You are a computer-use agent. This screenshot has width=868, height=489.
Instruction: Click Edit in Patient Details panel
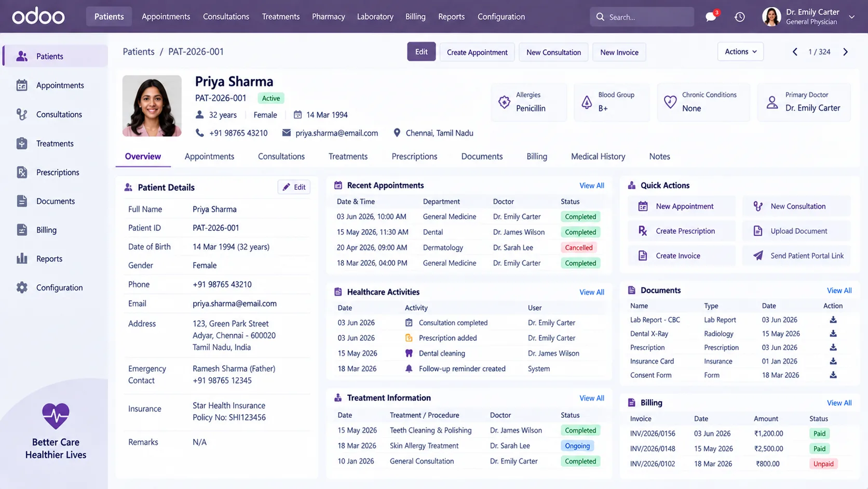294,187
